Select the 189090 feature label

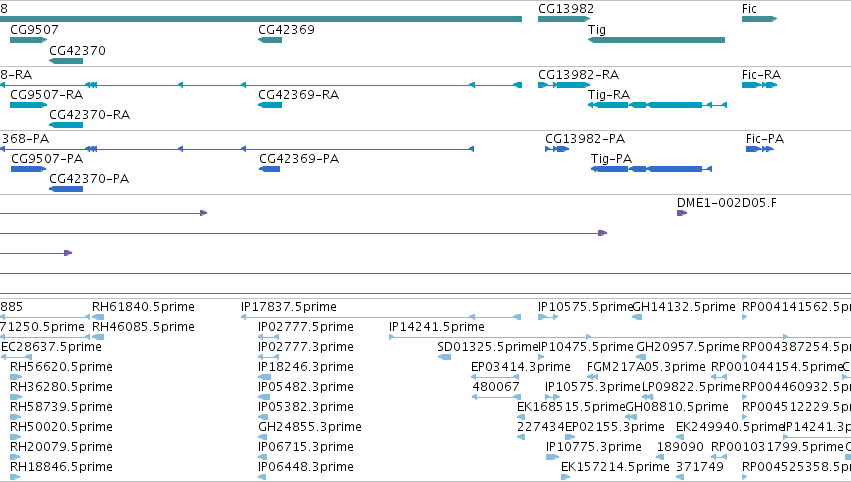pyautogui.click(x=680, y=447)
